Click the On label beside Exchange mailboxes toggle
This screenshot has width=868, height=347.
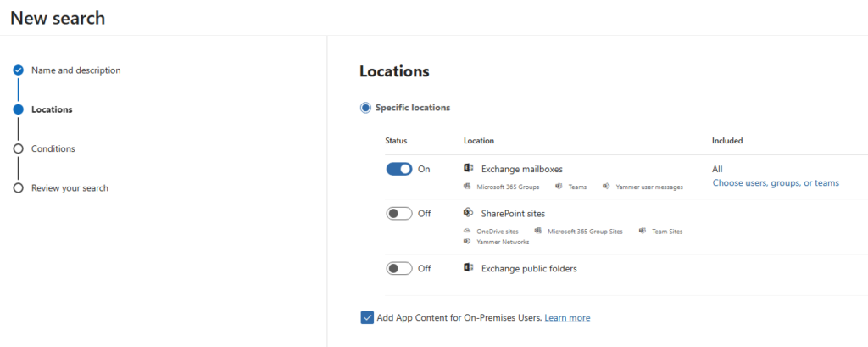click(424, 169)
